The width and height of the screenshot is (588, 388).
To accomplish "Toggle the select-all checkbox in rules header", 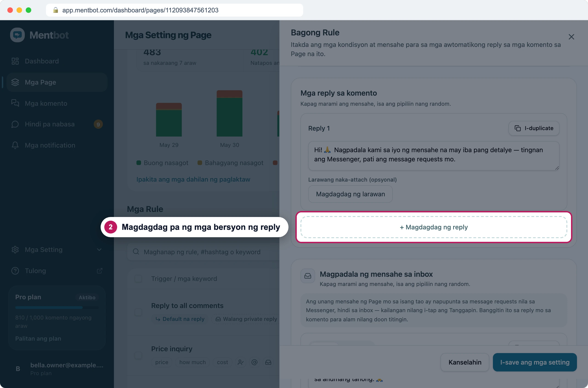I will pyautogui.click(x=138, y=279).
